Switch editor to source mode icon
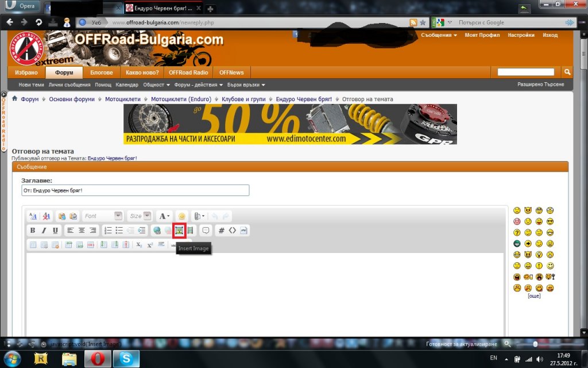This screenshot has width=588, height=368. 33,216
